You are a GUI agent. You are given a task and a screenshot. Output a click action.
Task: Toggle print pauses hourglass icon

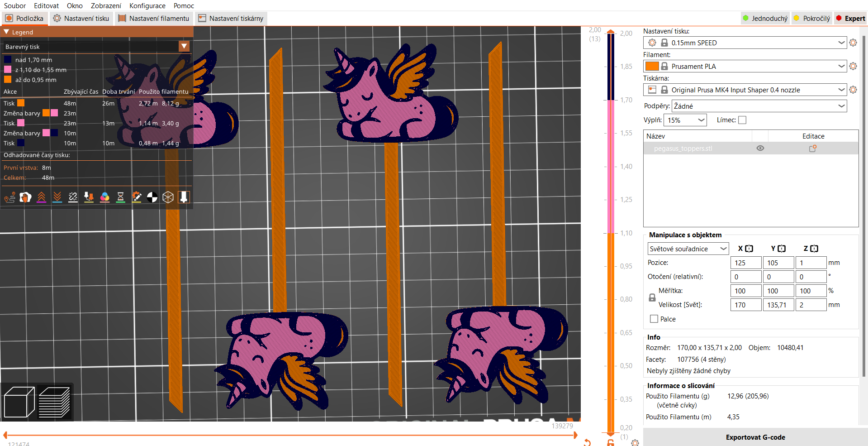pyautogui.click(x=120, y=197)
